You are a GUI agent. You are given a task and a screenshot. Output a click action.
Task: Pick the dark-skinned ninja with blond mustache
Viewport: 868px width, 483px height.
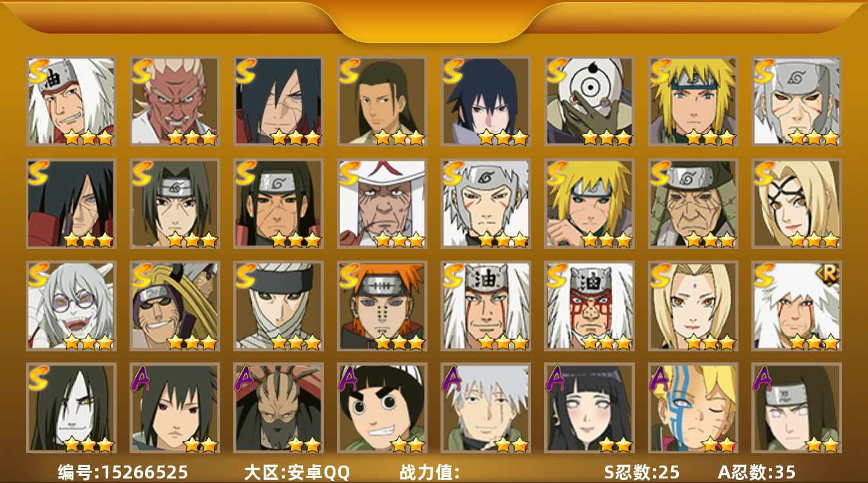point(174,101)
